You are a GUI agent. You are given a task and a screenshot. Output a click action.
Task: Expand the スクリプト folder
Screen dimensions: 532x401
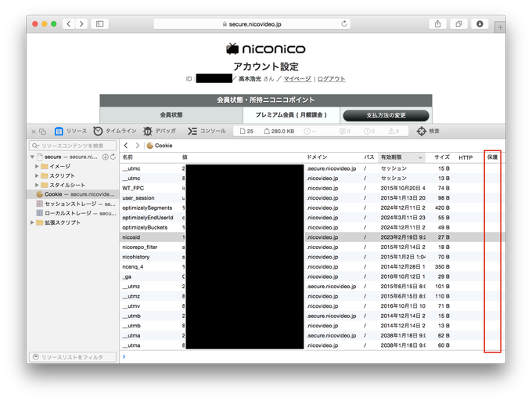(x=37, y=175)
